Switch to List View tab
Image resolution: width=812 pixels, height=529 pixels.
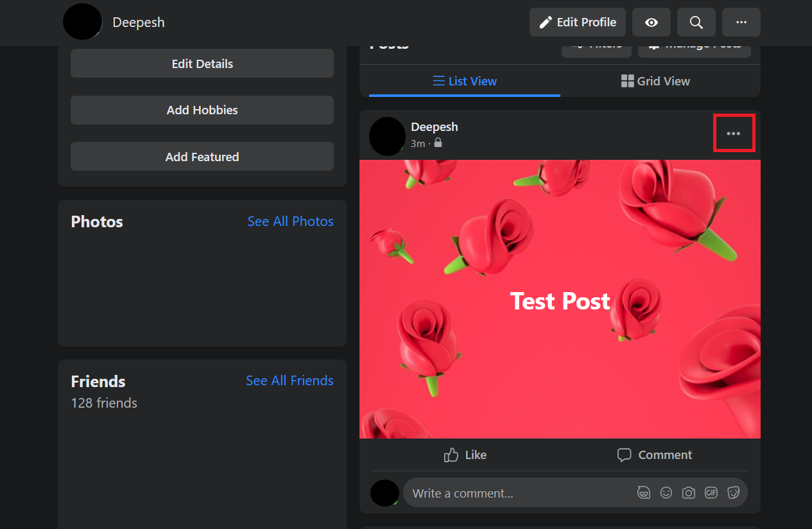[x=465, y=81]
